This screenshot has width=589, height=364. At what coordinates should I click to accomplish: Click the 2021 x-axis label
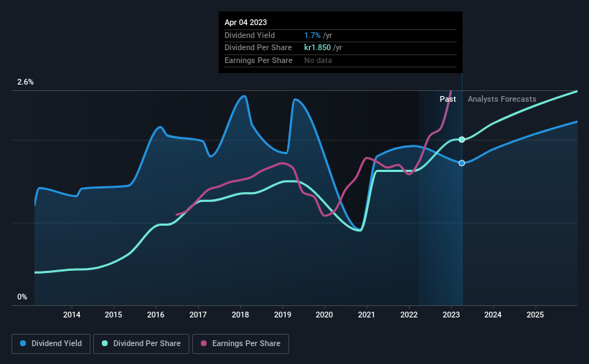(367, 315)
